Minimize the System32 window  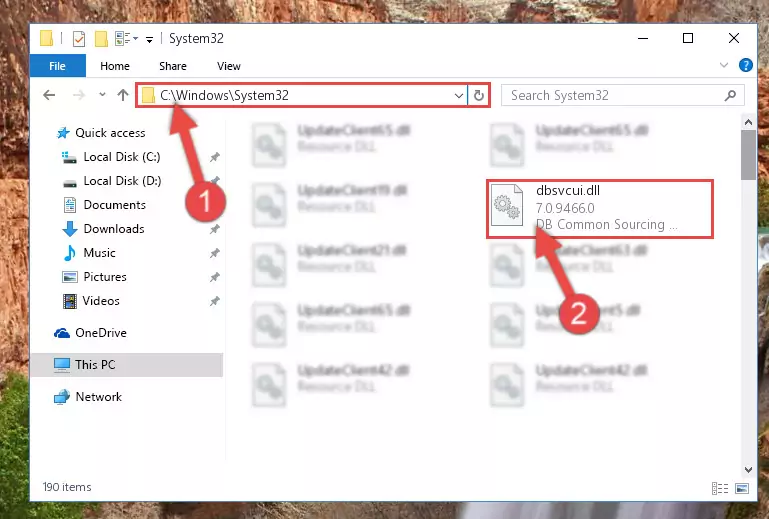pos(643,38)
